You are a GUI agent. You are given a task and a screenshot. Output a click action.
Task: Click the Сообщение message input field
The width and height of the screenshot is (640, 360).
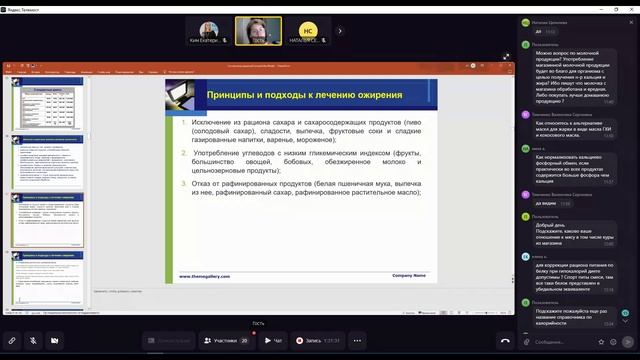click(563, 342)
